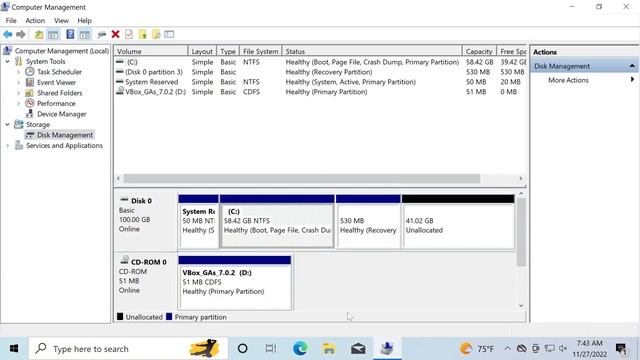640x360 pixels.
Task: Toggle Show/Hide Console Tree toolbar icon
Action: 53,35
